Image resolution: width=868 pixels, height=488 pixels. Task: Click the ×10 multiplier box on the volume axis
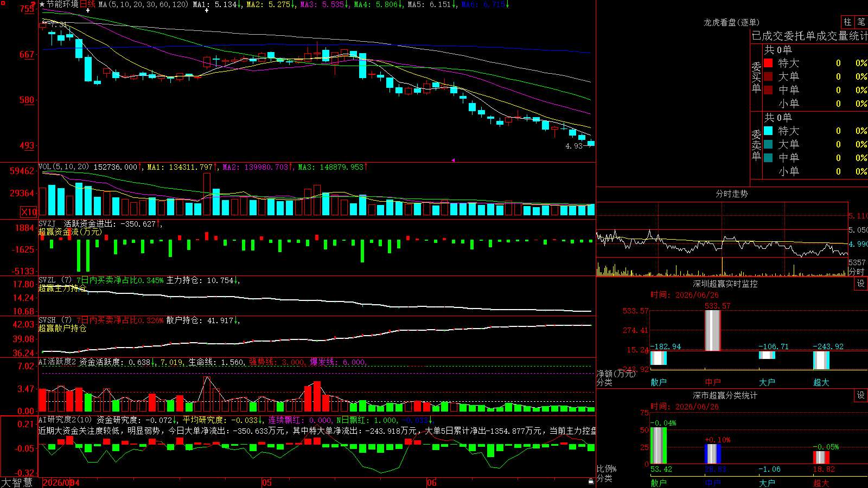(x=29, y=212)
